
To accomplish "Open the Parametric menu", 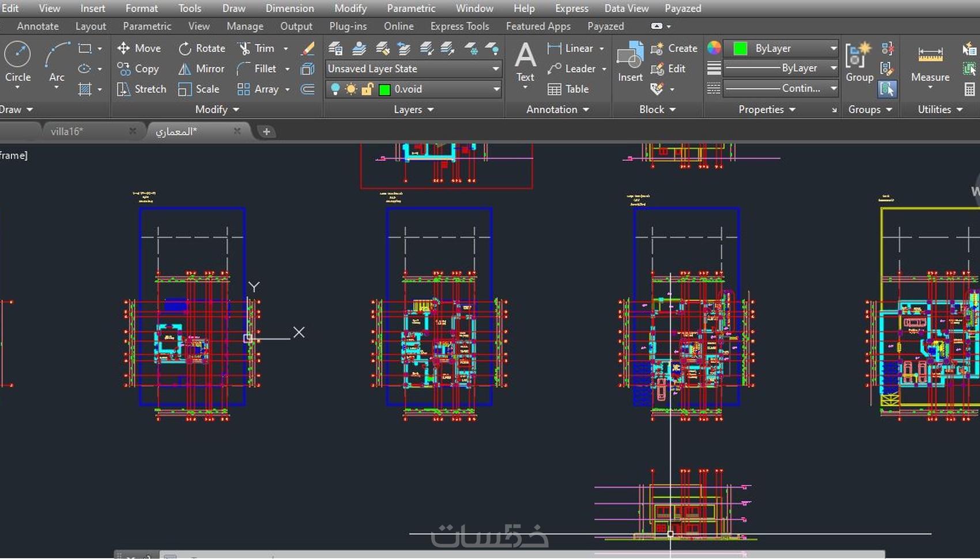I will pyautogui.click(x=411, y=8).
